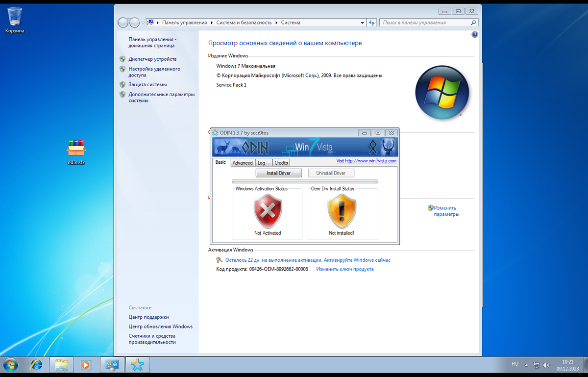Visit the win7vista.com link

tap(366, 161)
